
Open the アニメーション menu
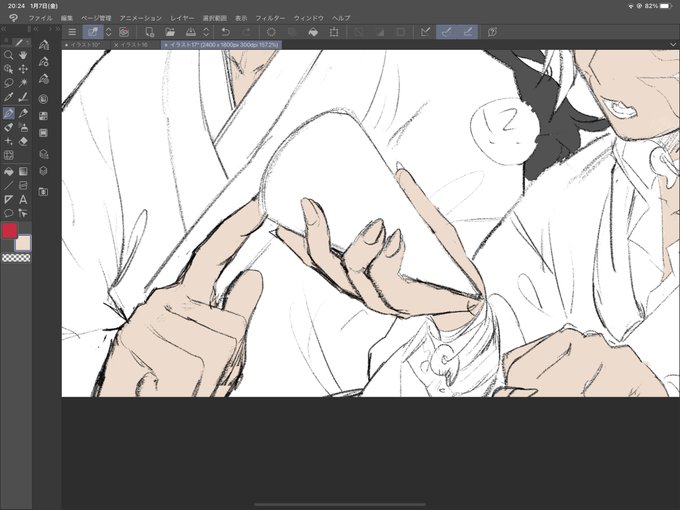(x=141, y=18)
